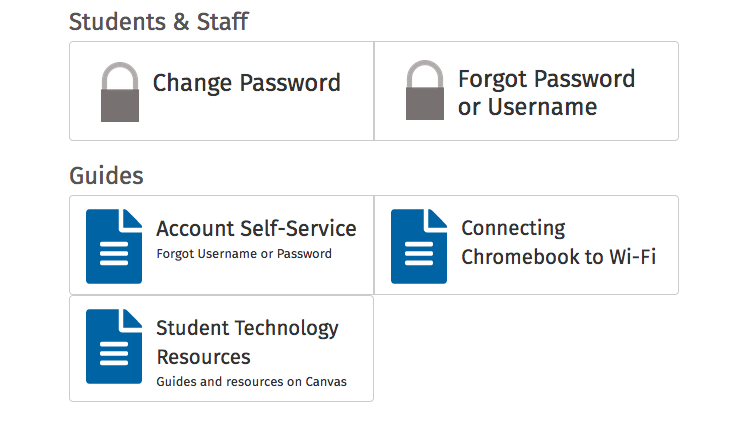Image resolution: width=738 pixels, height=438 pixels.
Task: Open the Change Password link
Action: pyautogui.click(x=247, y=83)
